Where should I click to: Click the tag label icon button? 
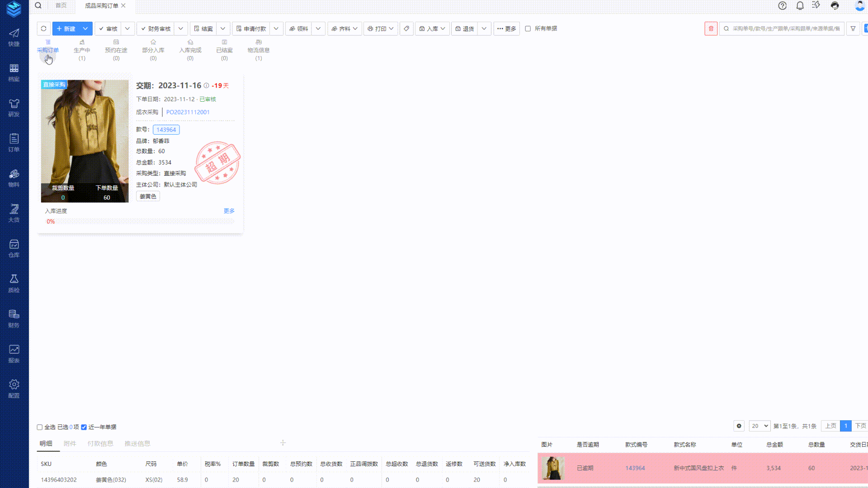tap(406, 28)
